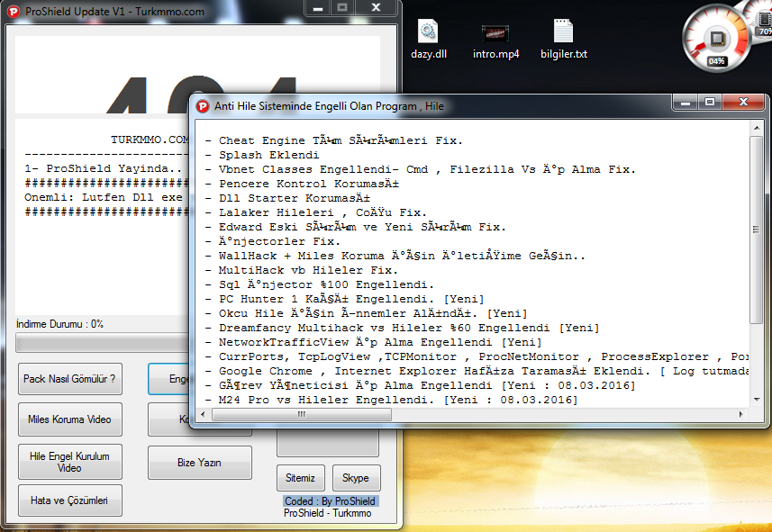Click the İndirme Durumu progress bar
The width and height of the screenshot is (772, 532).
coord(103,343)
